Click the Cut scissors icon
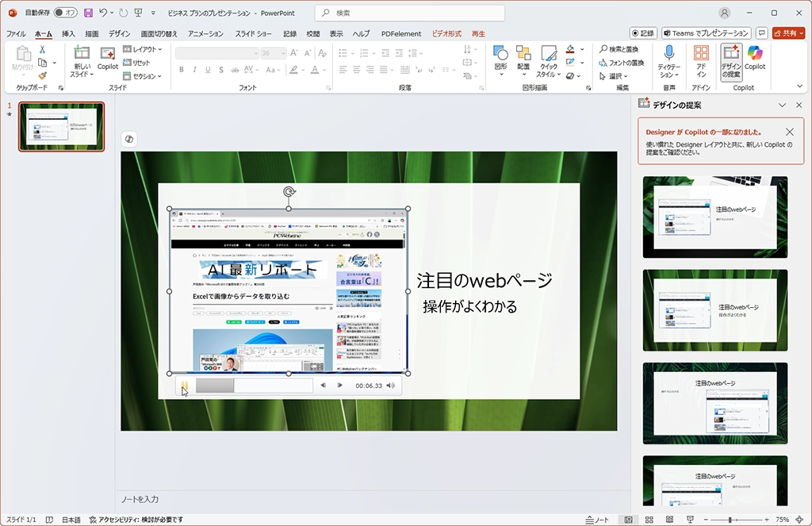The height and width of the screenshot is (526, 812). click(x=43, y=50)
